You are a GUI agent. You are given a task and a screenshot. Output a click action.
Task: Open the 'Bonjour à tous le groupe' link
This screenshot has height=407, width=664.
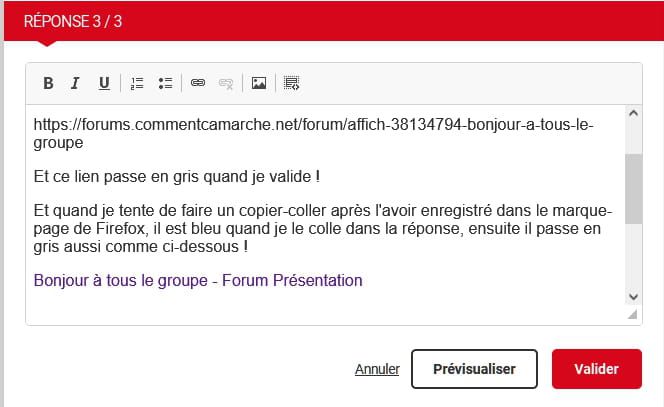(198, 280)
